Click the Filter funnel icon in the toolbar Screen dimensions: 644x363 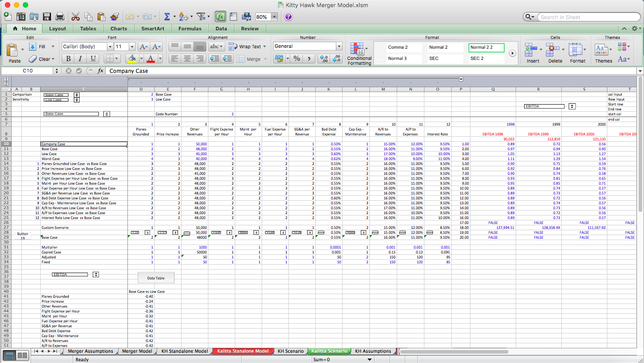click(201, 16)
